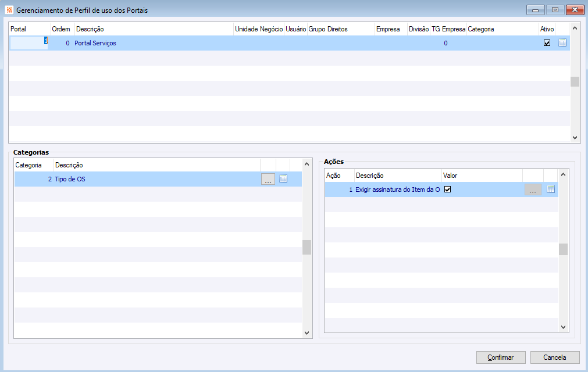Image resolution: width=588 pixels, height=372 pixels.
Task: Click the Ordem column header
Action: (x=63, y=29)
